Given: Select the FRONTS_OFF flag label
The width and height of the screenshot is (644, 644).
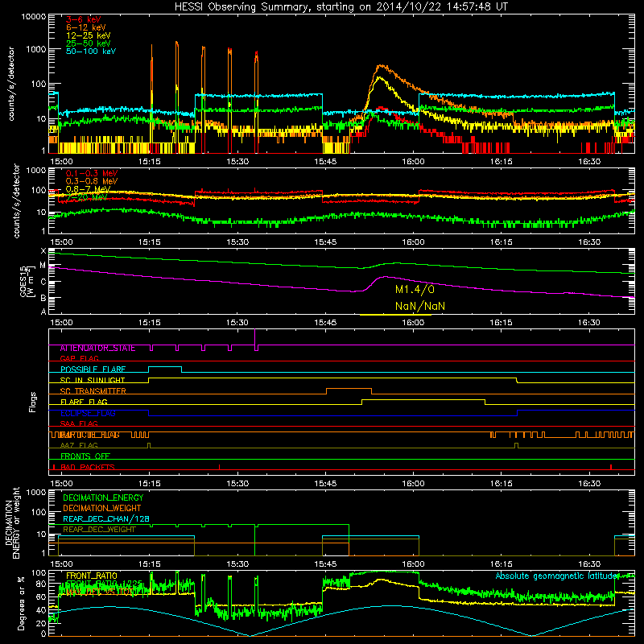Looking at the screenshot, I should (85, 456).
